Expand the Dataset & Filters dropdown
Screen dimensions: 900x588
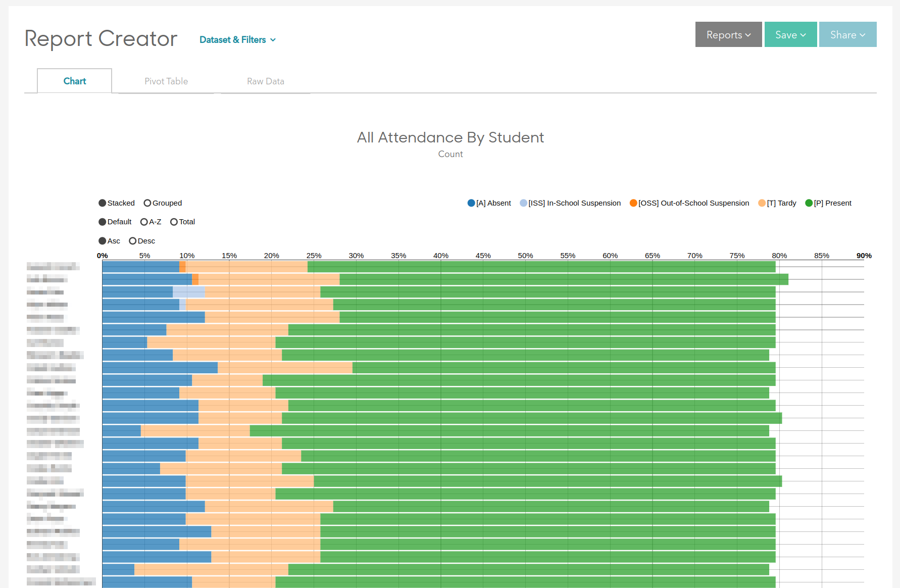click(x=237, y=40)
